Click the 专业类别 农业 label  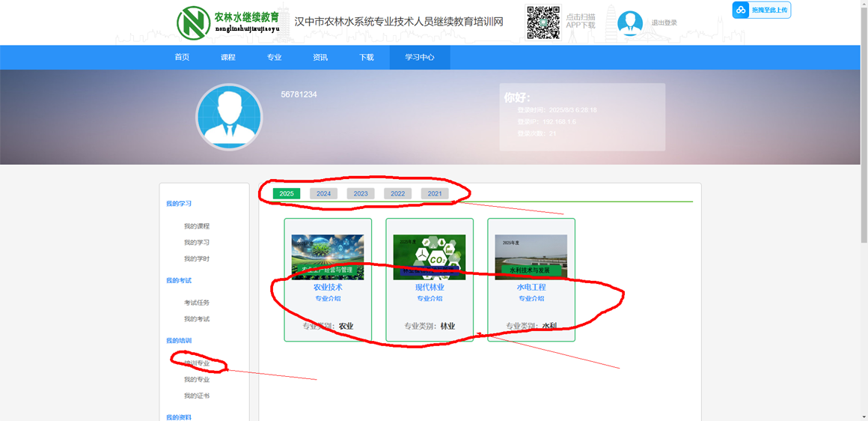[328, 327]
